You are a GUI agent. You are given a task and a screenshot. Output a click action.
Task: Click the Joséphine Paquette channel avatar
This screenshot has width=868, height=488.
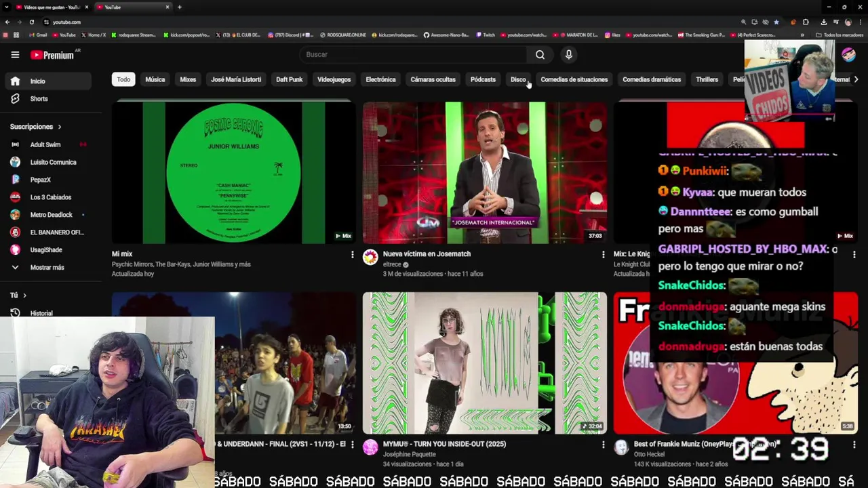[370, 447]
